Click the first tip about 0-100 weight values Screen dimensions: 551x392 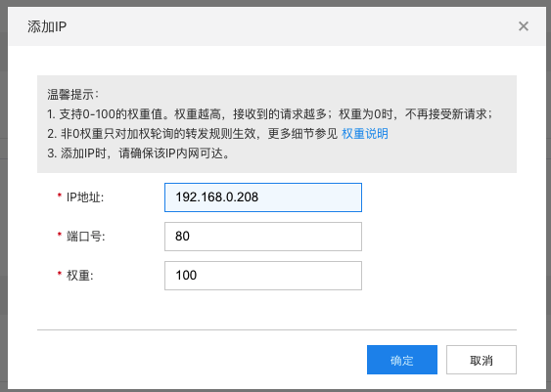click(270, 114)
